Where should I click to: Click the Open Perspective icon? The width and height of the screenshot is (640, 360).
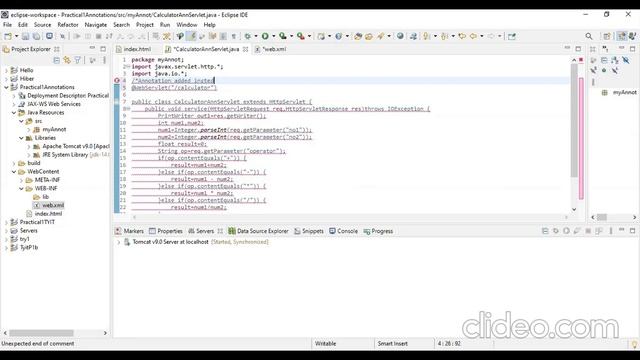(607, 36)
